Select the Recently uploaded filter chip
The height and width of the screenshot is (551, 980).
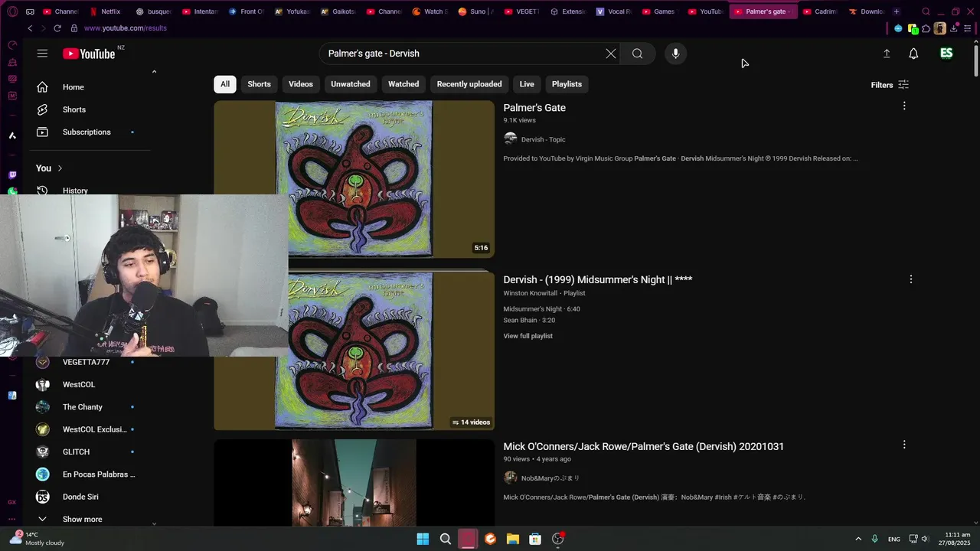click(x=469, y=84)
